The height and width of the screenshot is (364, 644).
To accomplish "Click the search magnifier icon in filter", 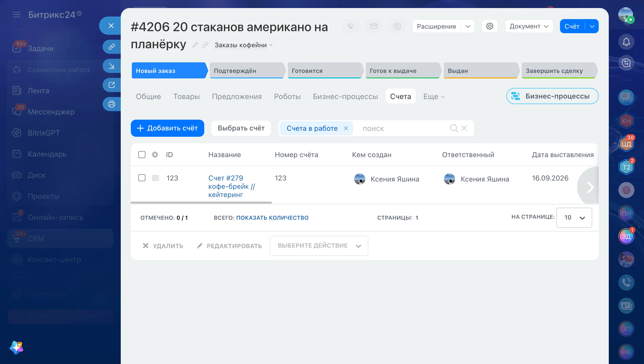I will pyautogui.click(x=454, y=128).
